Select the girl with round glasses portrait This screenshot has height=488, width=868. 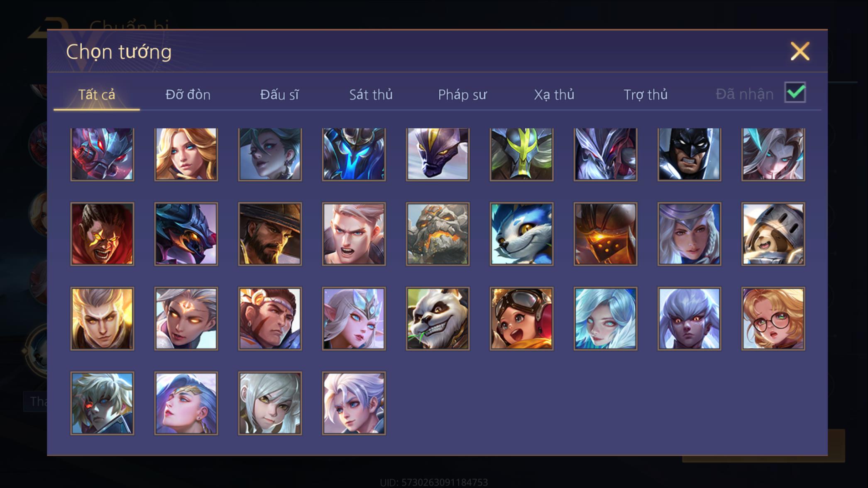click(x=773, y=319)
